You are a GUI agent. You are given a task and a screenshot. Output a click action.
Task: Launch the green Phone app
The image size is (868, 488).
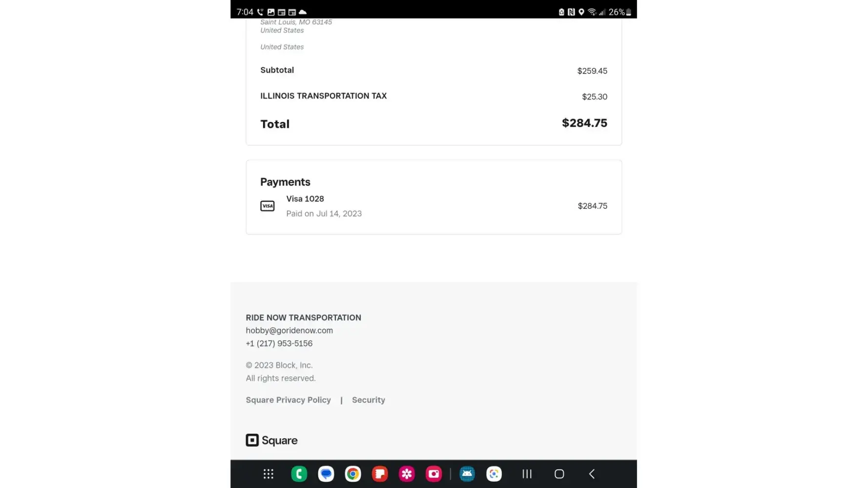[x=299, y=474]
